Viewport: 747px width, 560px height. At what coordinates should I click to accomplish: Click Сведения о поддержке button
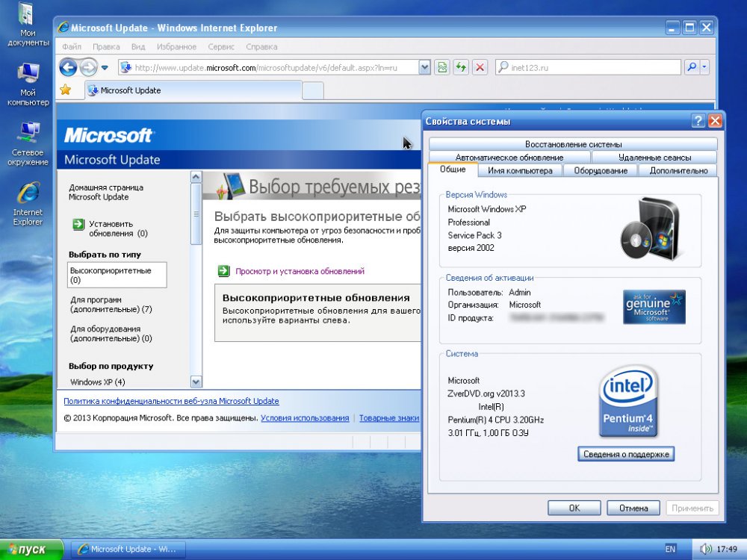tap(626, 454)
